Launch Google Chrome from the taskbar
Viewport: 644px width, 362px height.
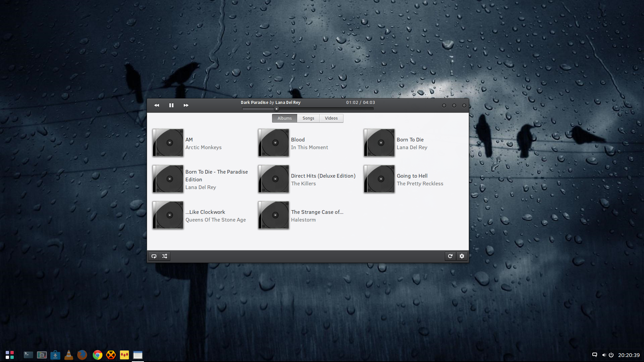[98, 355]
